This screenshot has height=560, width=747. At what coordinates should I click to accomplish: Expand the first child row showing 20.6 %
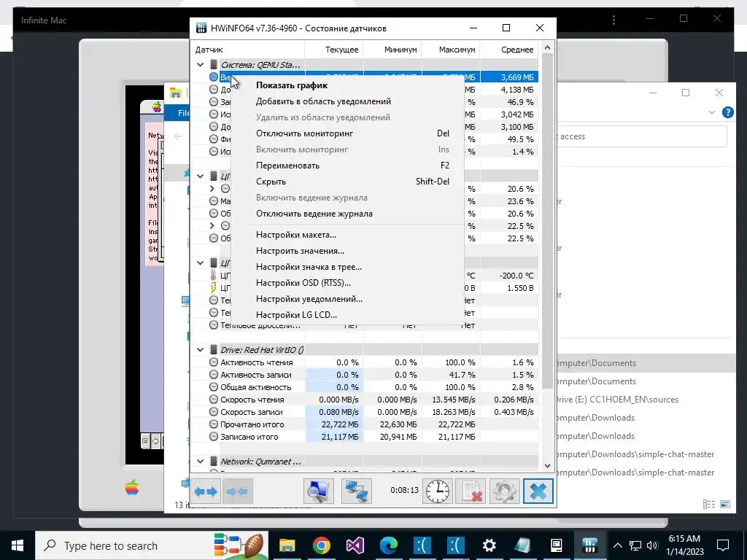(212, 189)
